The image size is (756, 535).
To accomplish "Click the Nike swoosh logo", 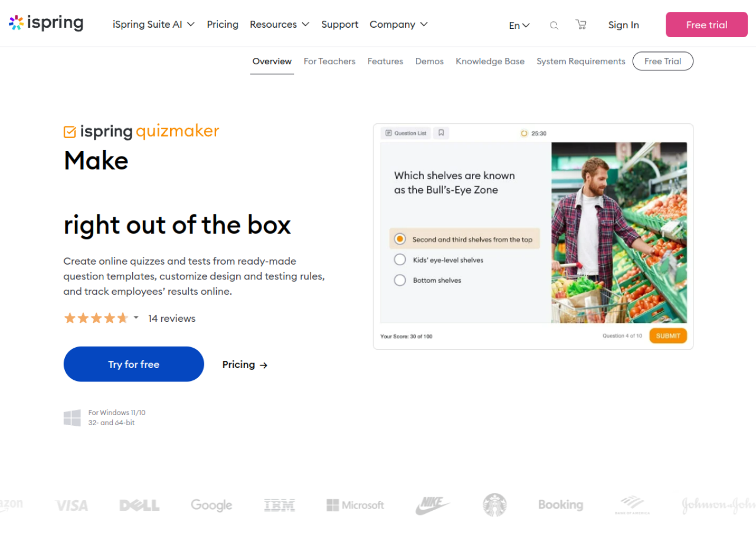I will (432, 505).
